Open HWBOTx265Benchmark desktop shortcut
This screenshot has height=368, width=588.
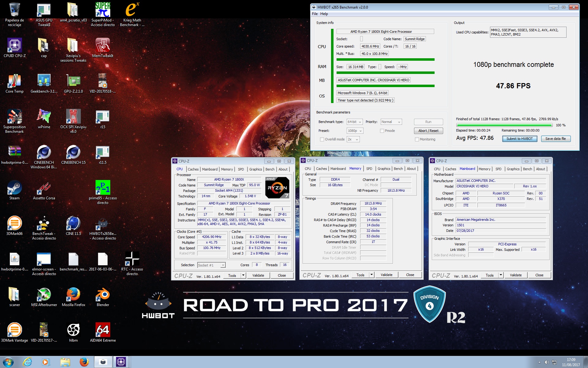point(103,228)
